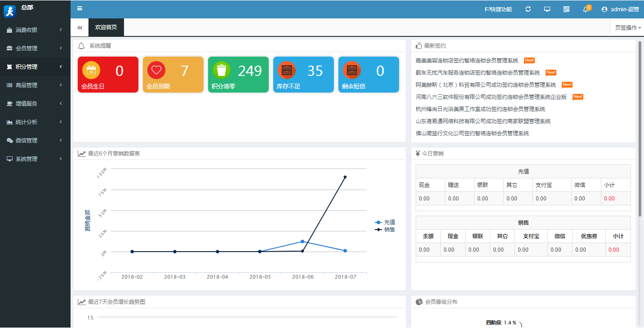This screenshot has width=644, height=328.
Task: Click the refresh icon in top bar
Action: [528, 9]
